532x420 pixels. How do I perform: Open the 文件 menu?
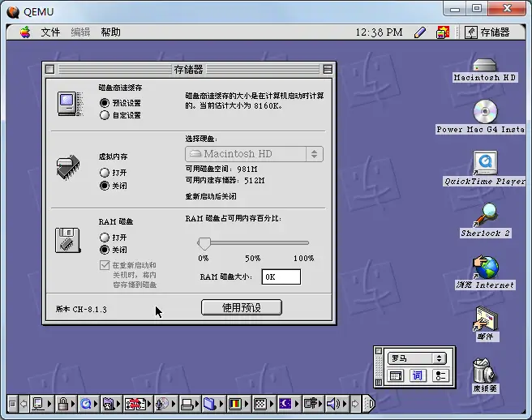point(50,32)
